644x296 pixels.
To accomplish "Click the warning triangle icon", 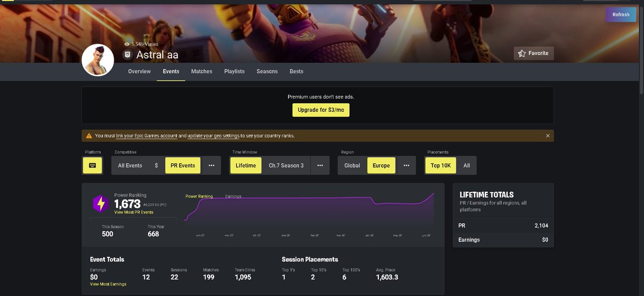I will click(89, 136).
